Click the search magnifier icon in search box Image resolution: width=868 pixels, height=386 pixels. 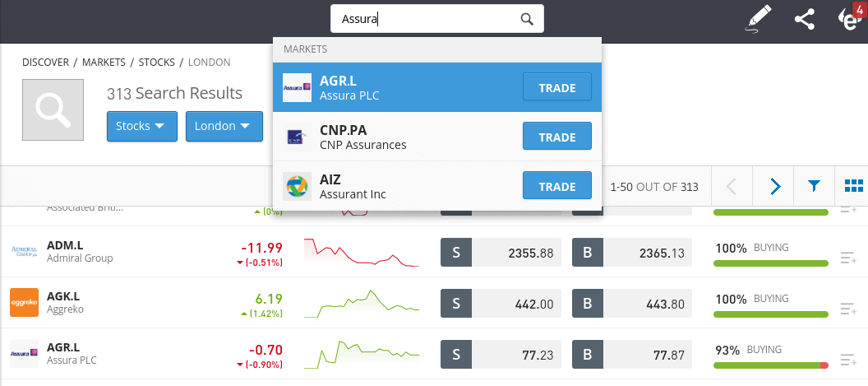coord(527,20)
